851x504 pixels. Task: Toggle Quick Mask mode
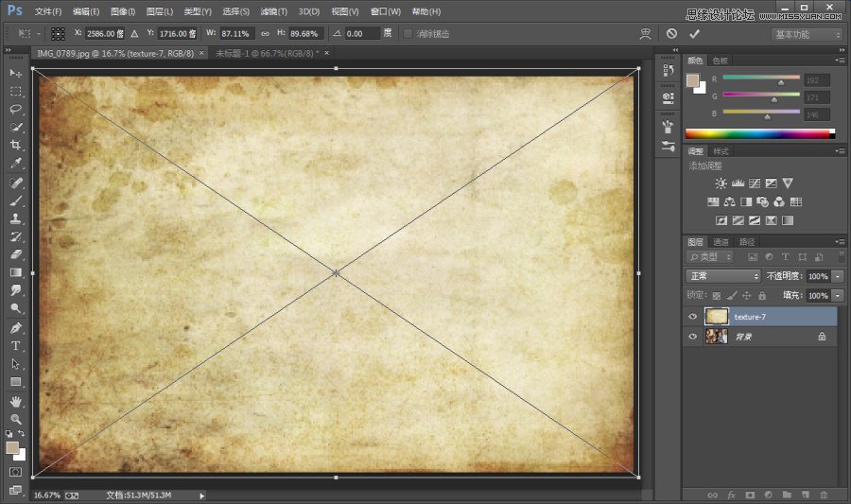click(x=15, y=472)
